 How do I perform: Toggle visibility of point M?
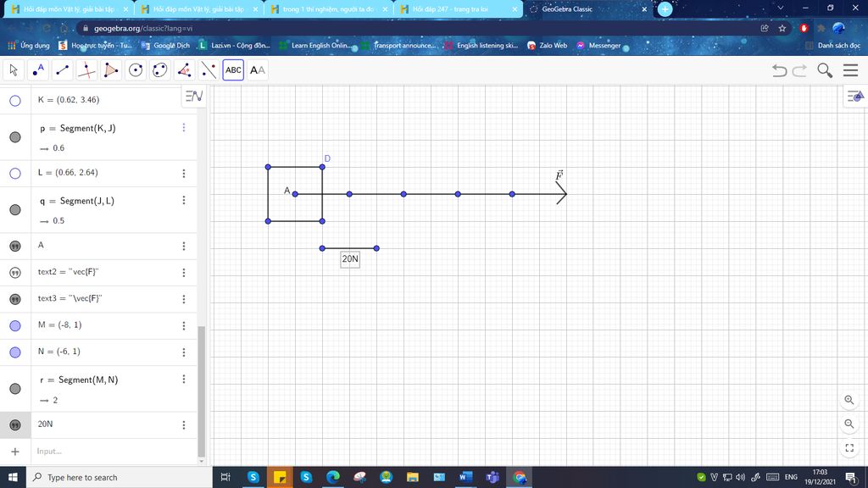click(15, 326)
